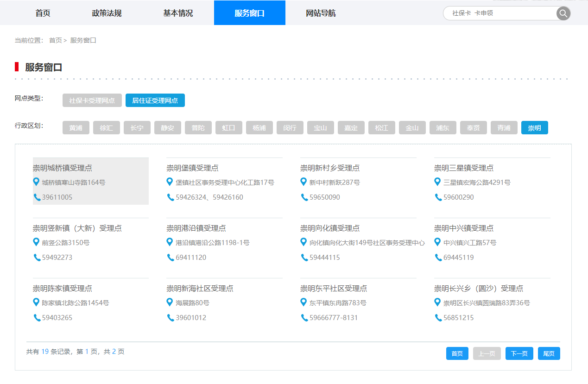Click phone icon beside 59492273
This screenshot has width=588, height=384.
(37, 258)
